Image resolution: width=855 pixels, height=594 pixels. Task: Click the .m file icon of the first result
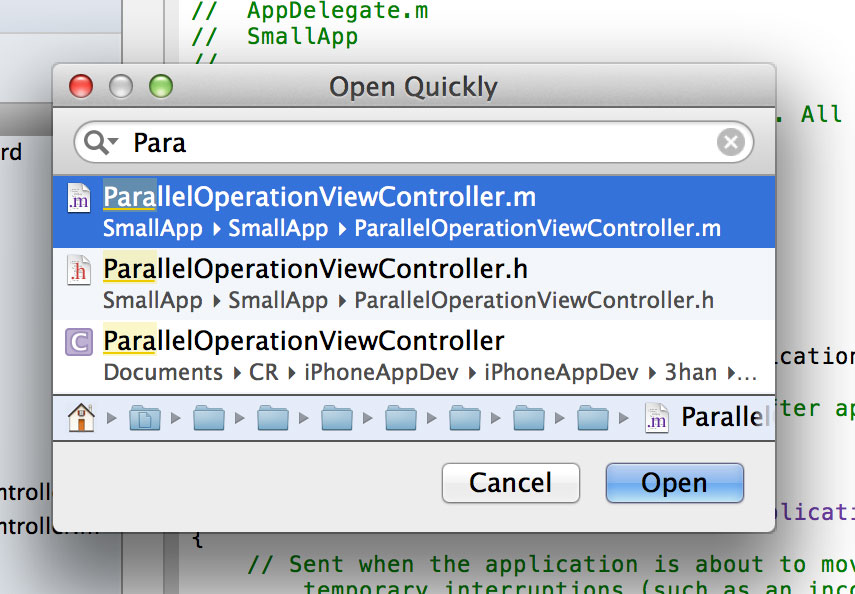click(x=79, y=197)
